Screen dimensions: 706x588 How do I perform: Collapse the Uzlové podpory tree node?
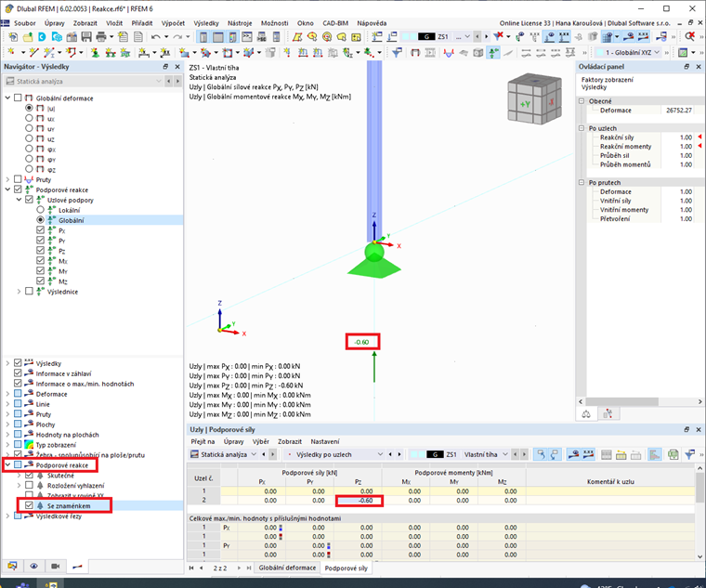(x=19, y=200)
